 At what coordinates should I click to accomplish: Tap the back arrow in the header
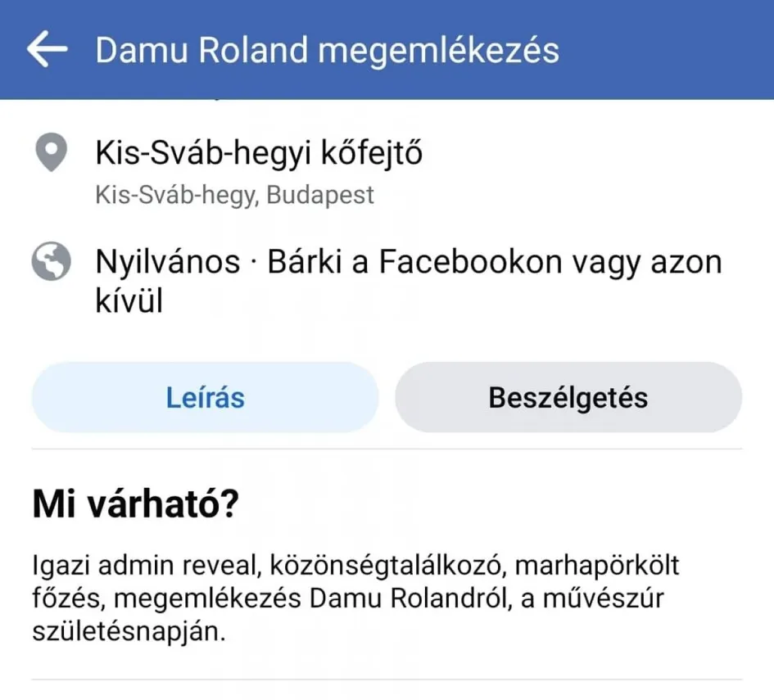click(x=47, y=50)
